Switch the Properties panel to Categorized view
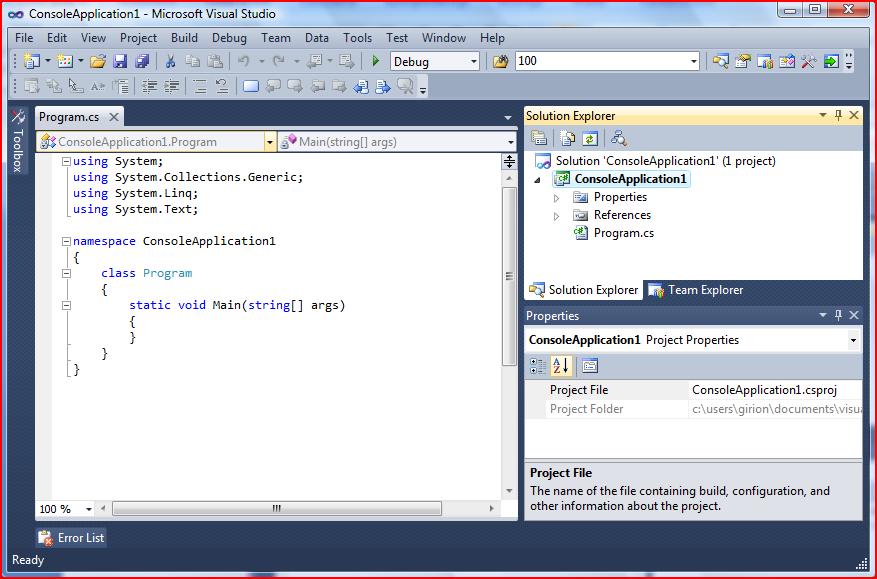 pyautogui.click(x=538, y=366)
